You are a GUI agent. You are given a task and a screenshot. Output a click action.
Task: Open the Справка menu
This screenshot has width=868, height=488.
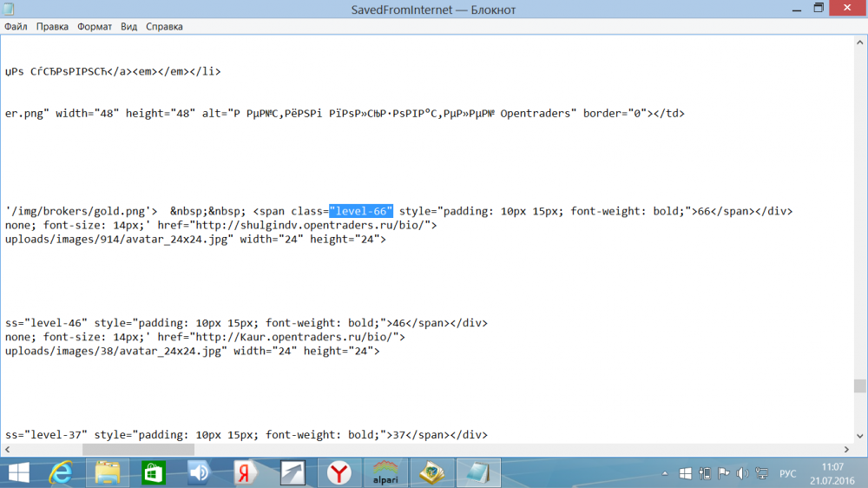tap(164, 27)
